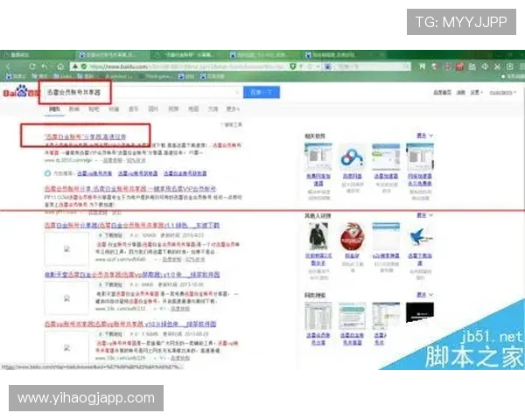This screenshot has height=420, width=525.
Task: Clear the Baidu search box with the x
Action: (237, 92)
